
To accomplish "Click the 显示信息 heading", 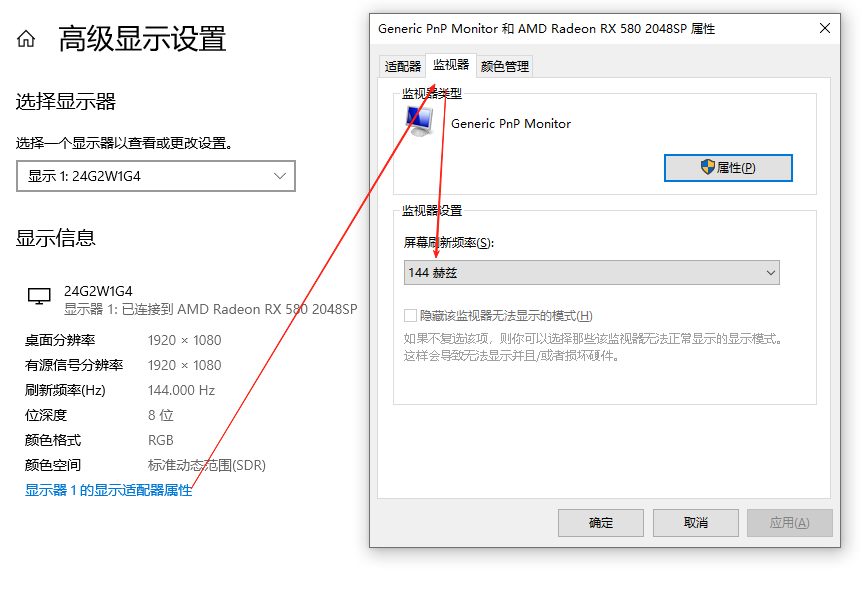I will click(55, 238).
